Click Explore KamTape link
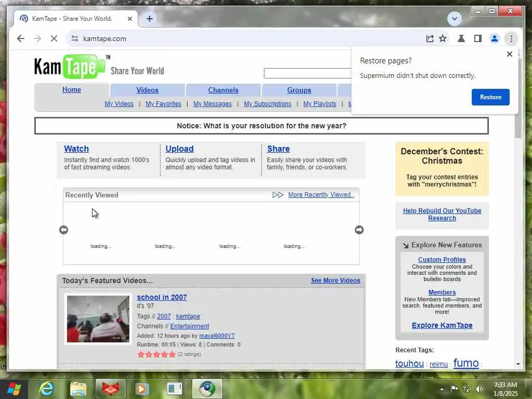The image size is (532, 399). click(442, 325)
